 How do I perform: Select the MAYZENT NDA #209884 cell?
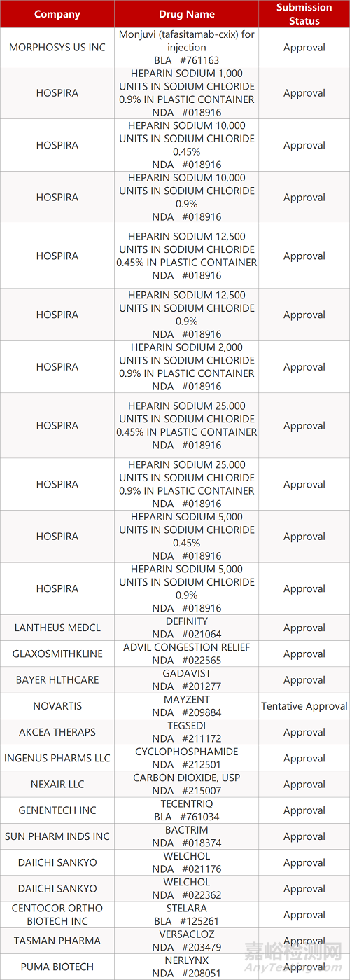pyautogui.click(x=187, y=706)
